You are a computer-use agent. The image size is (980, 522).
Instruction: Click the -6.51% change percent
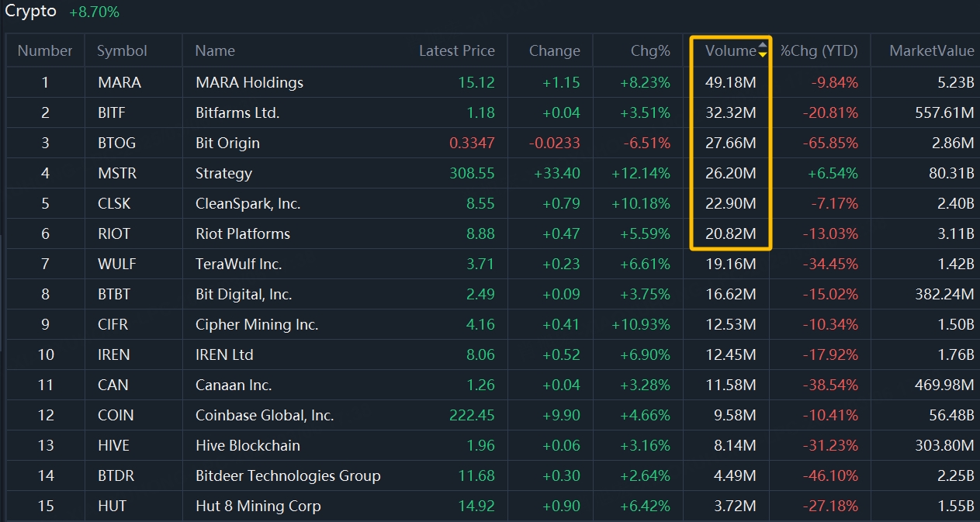click(x=646, y=143)
